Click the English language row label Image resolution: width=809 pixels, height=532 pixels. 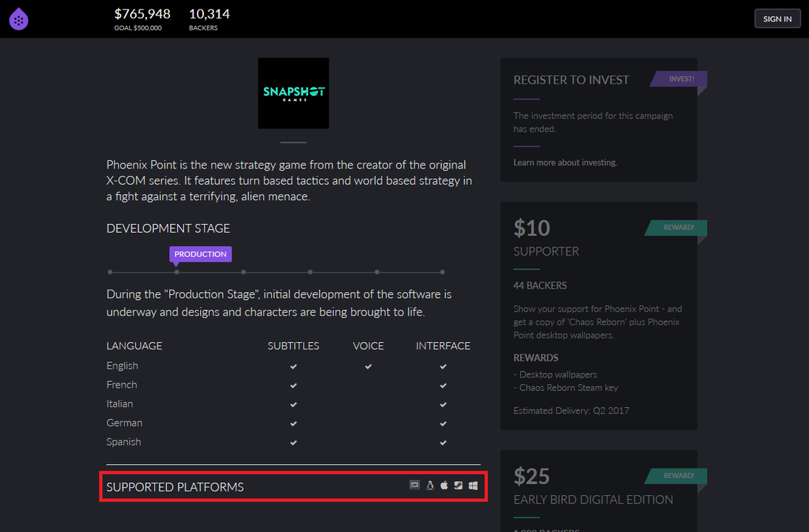(123, 366)
